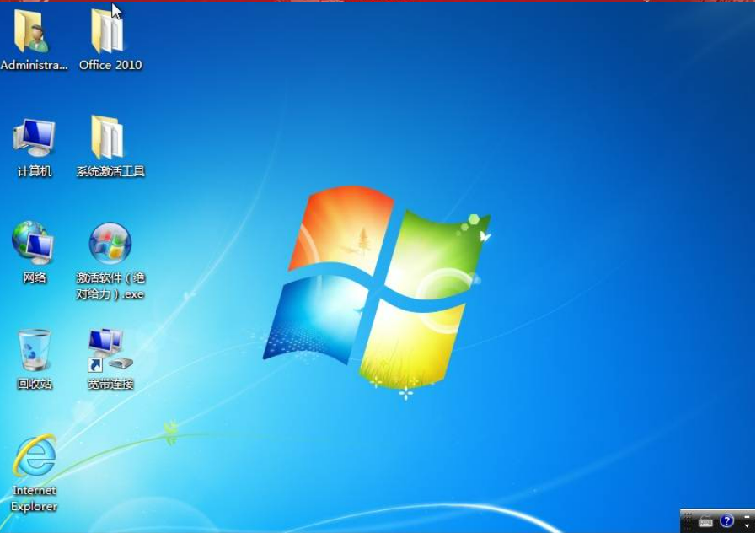Click the "系统激活工具" label text

click(x=110, y=170)
